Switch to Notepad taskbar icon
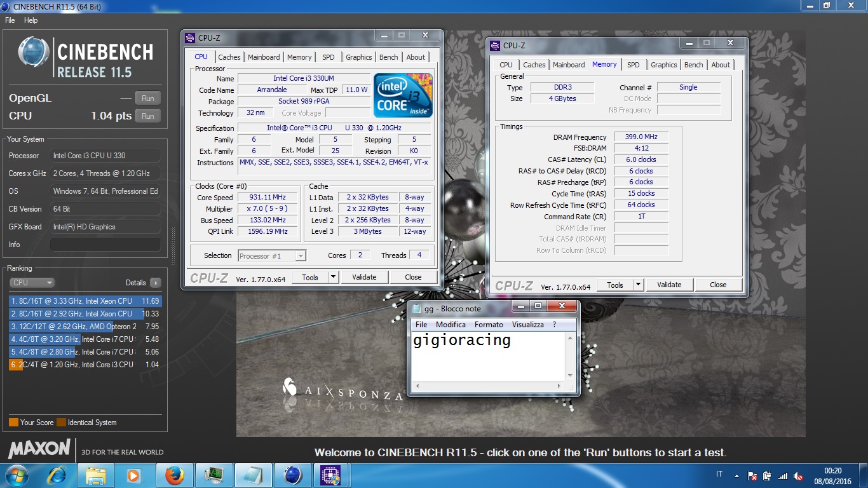 253,475
